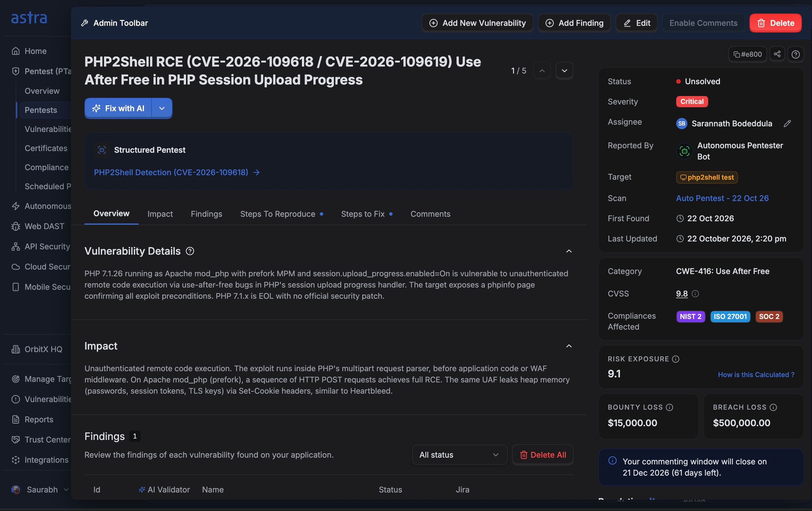This screenshot has height=511, width=812.
Task: Click the php2shell test target tag
Action: 706,177
